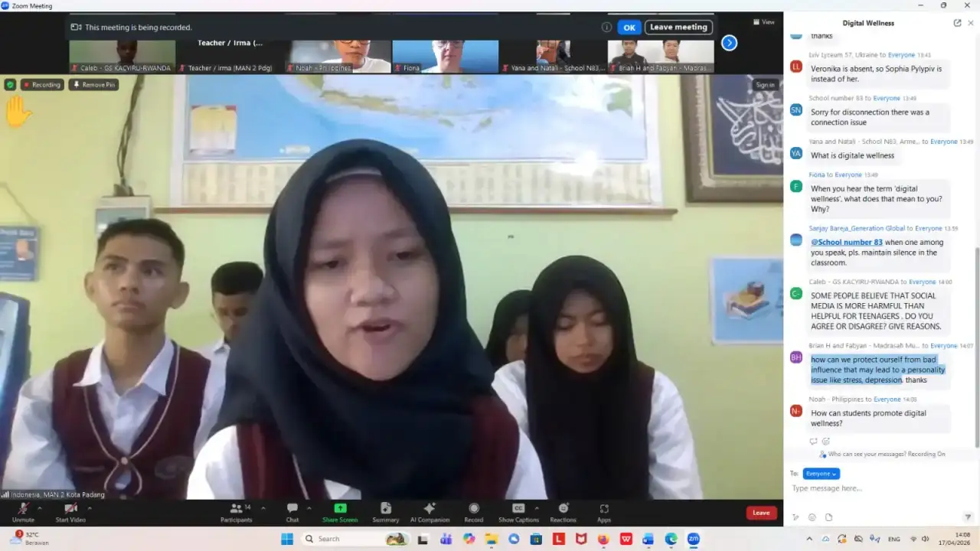
Task: Click the Record icon
Action: point(474,512)
